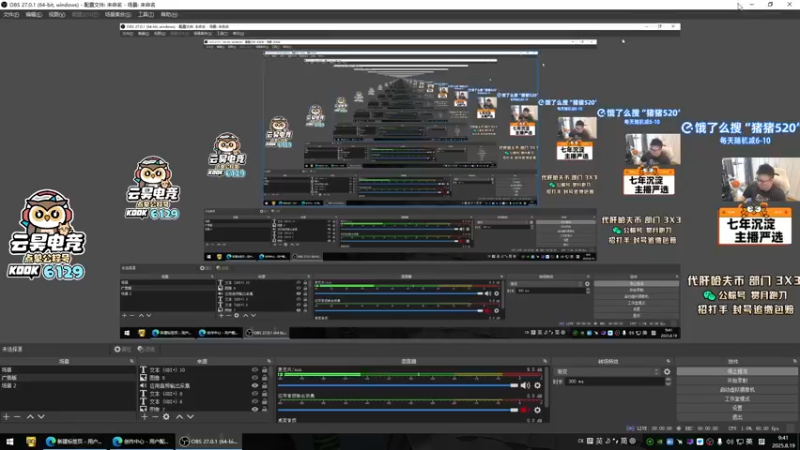
Task: Switch to the Edge 创作中心 taskbar window
Action: [x=142, y=441]
